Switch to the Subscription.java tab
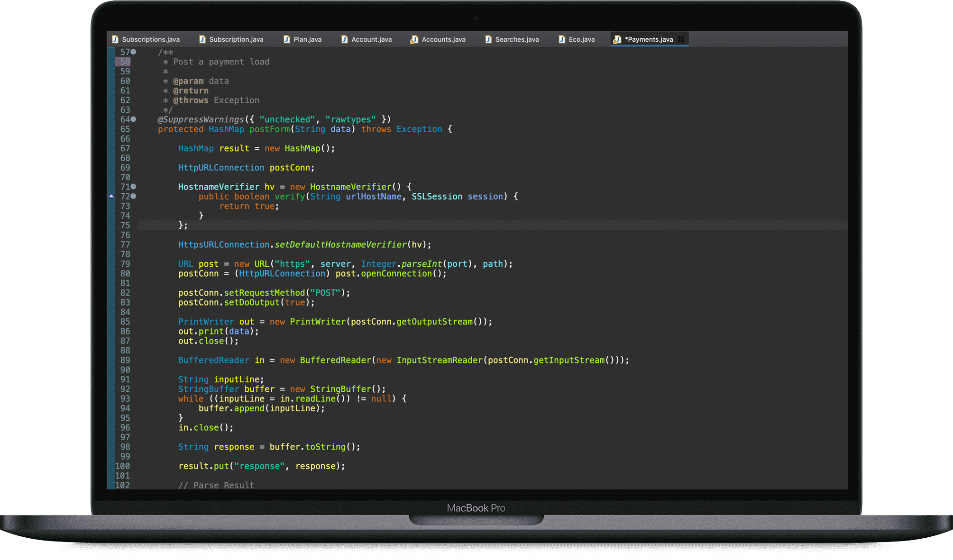 (236, 39)
